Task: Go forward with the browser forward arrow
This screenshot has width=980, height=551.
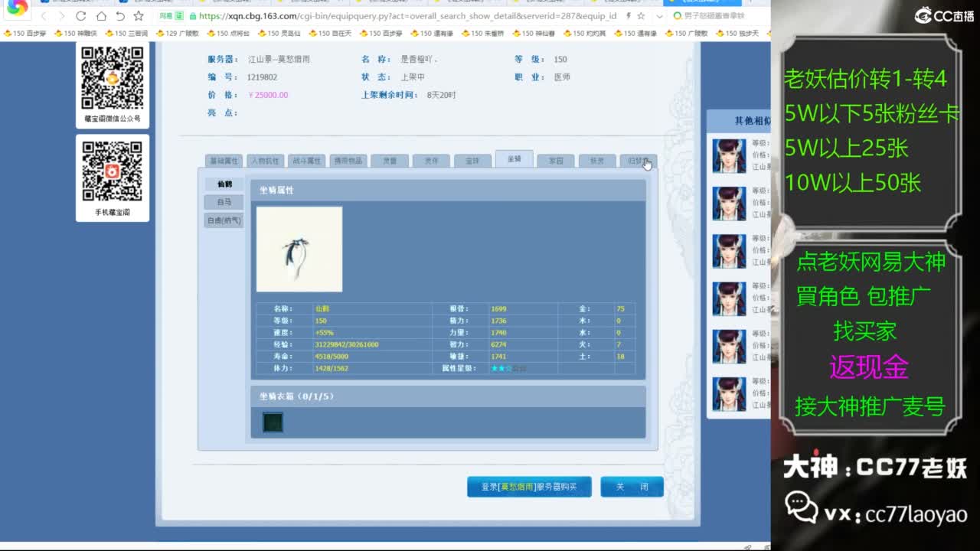Action: coord(62,16)
